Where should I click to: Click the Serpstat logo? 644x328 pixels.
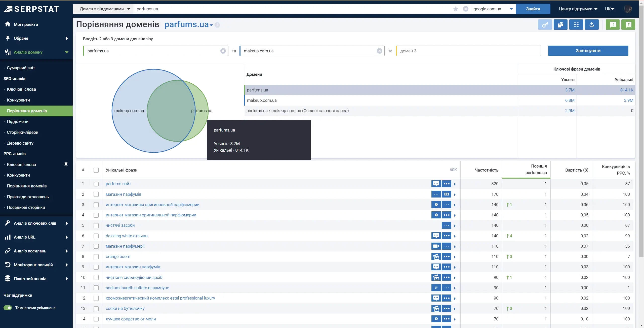31,9
